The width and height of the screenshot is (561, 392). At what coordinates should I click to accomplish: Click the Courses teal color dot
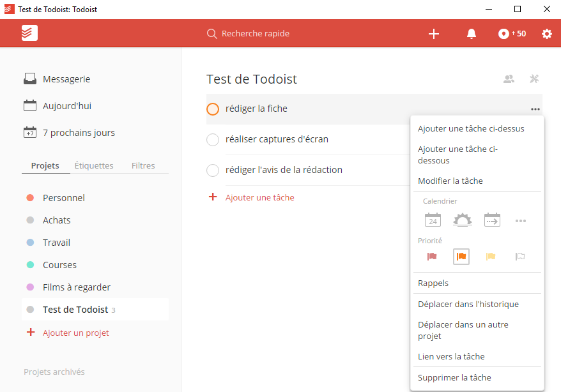coord(30,265)
